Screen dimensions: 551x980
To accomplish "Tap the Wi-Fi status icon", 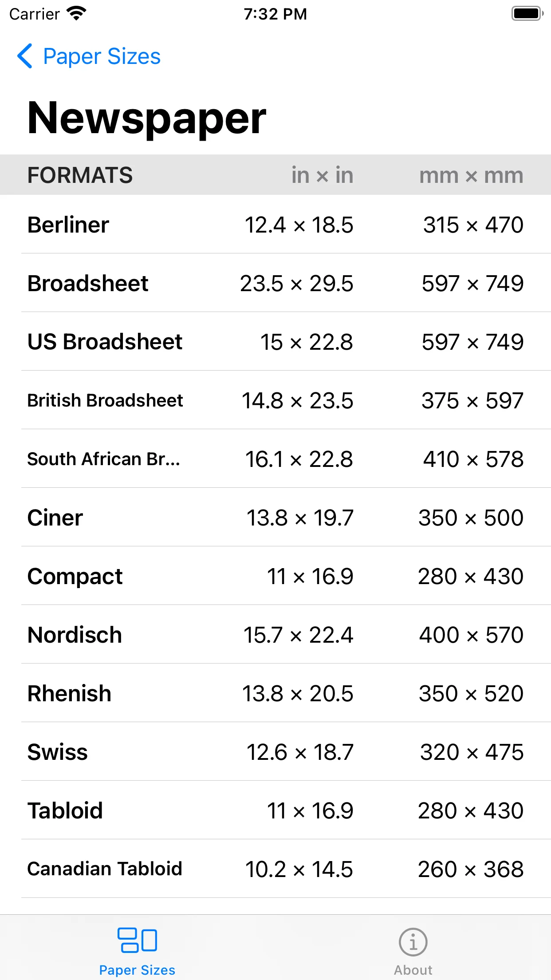I will click(76, 14).
